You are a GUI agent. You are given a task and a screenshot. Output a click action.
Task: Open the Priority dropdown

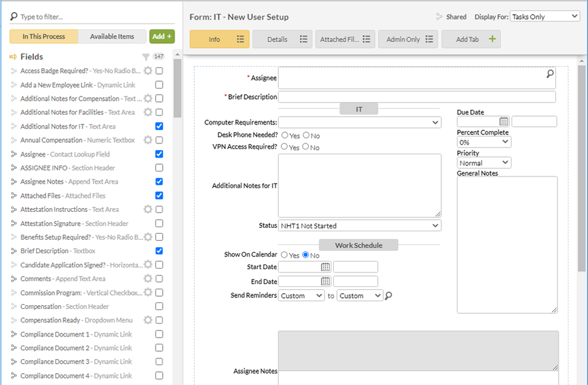pyautogui.click(x=483, y=163)
